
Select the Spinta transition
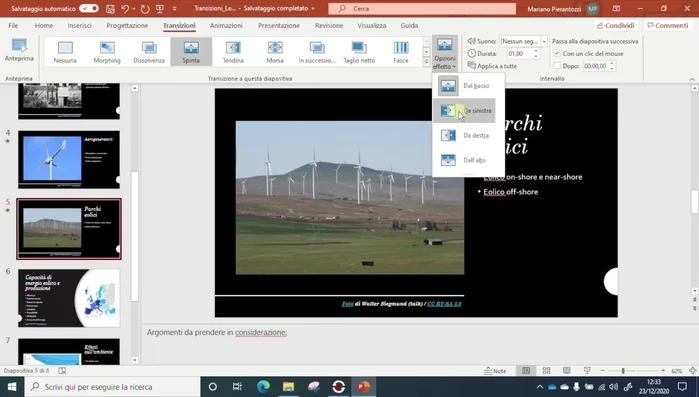(191, 52)
